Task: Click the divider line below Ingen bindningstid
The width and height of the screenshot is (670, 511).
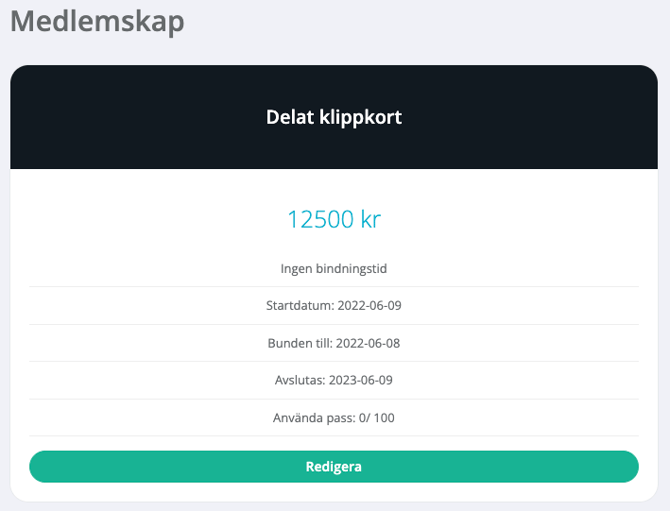Action: 334,287
